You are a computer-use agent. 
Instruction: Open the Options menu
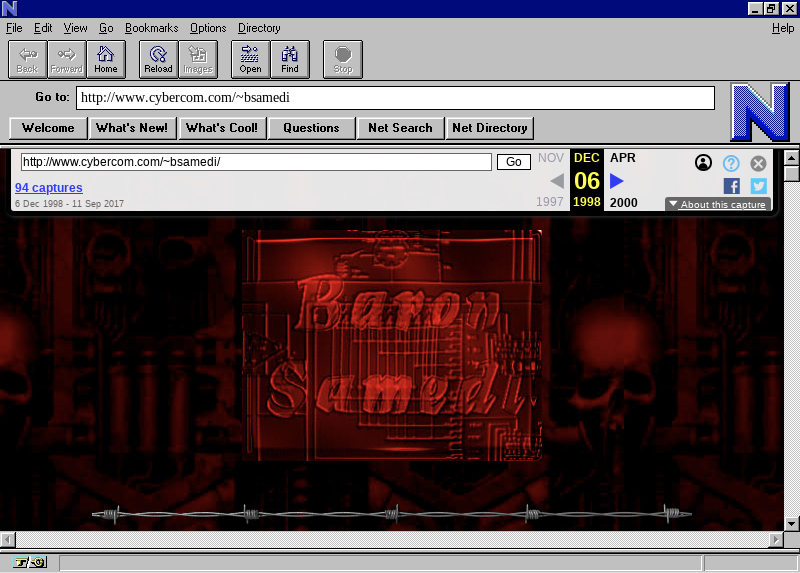click(208, 28)
